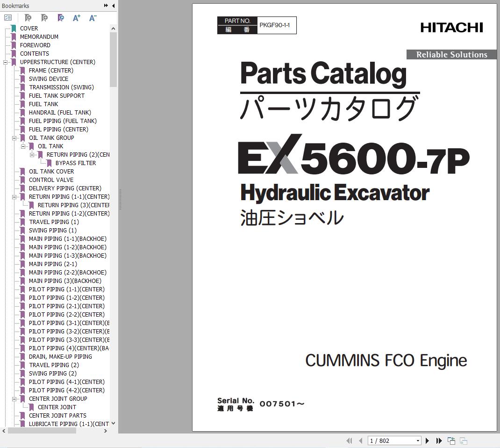500x448 pixels.
Task: Click the bookmarks scroll up arrow
Action: click(113, 29)
